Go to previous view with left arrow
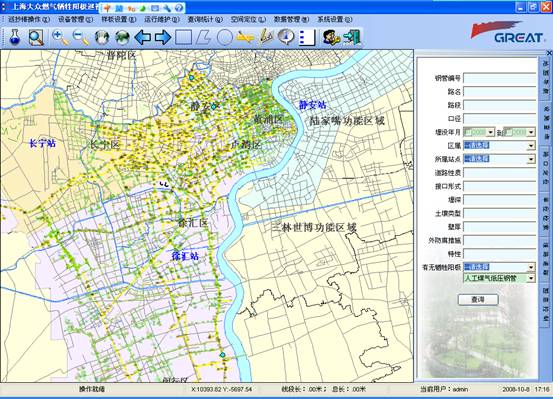The width and height of the screenshot is (553, 399). [143, 37]
